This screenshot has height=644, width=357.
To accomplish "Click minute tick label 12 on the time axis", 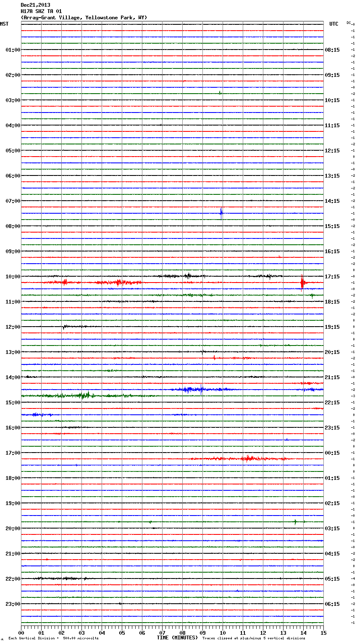I will pos(263,633).
